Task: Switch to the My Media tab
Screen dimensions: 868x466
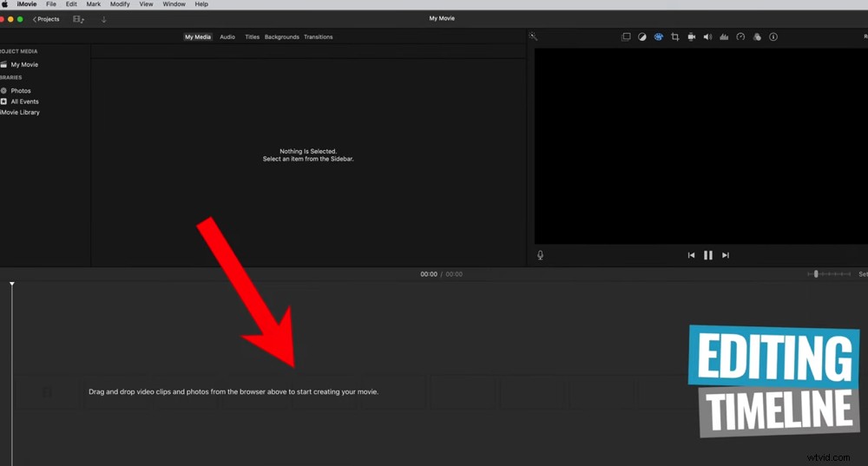Action: pos(198,37)
